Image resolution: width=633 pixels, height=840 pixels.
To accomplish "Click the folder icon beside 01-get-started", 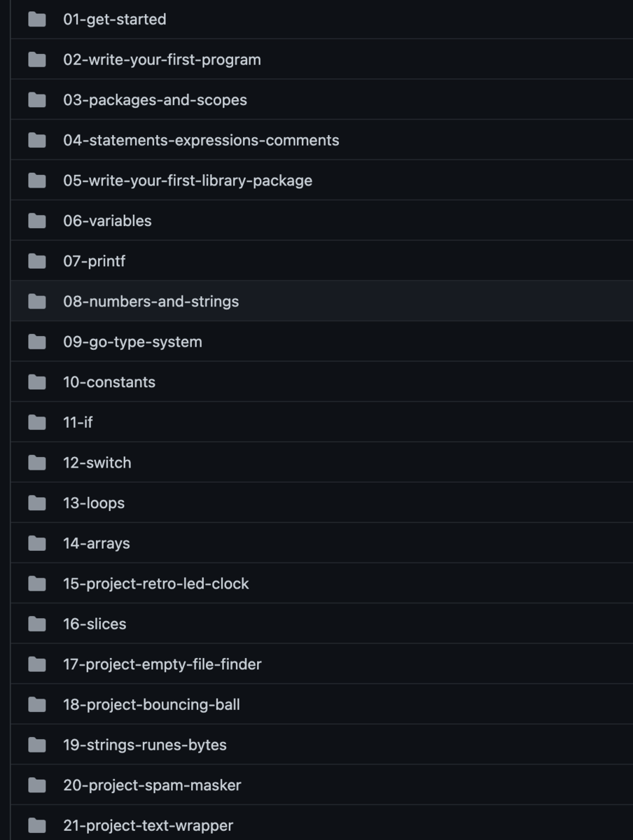I will pos(36,20).
